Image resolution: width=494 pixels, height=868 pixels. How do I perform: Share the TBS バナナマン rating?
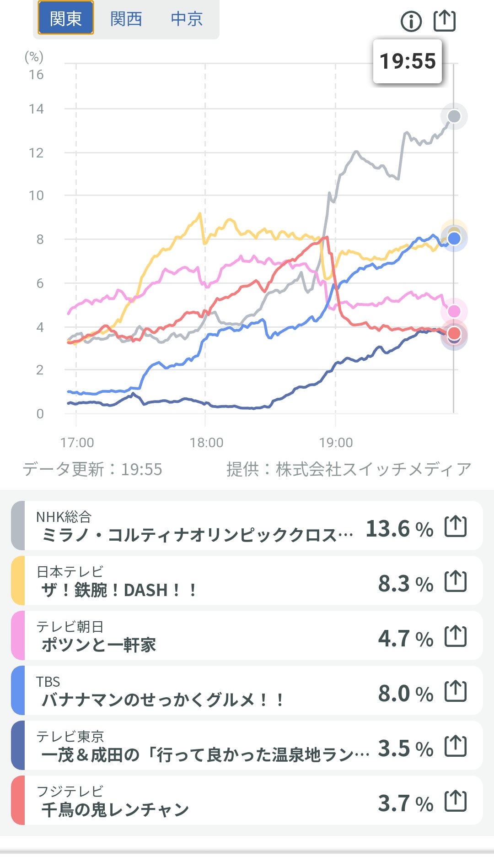tap(456, 691)
